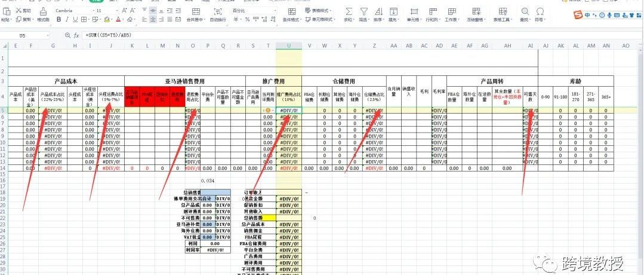Decrease font size with A- icon
The width and height of the screenshot is (644, 275).
pyautogui.click(x=132, y=11)
